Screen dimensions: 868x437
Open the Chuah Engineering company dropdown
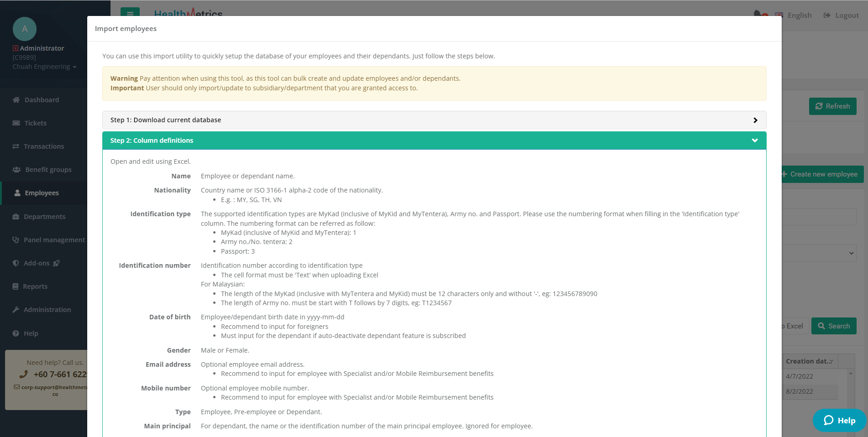[44, 67]
